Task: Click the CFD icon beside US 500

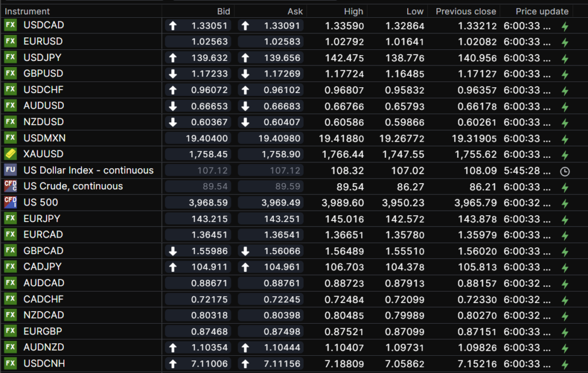Action: [x=10, y=203]
